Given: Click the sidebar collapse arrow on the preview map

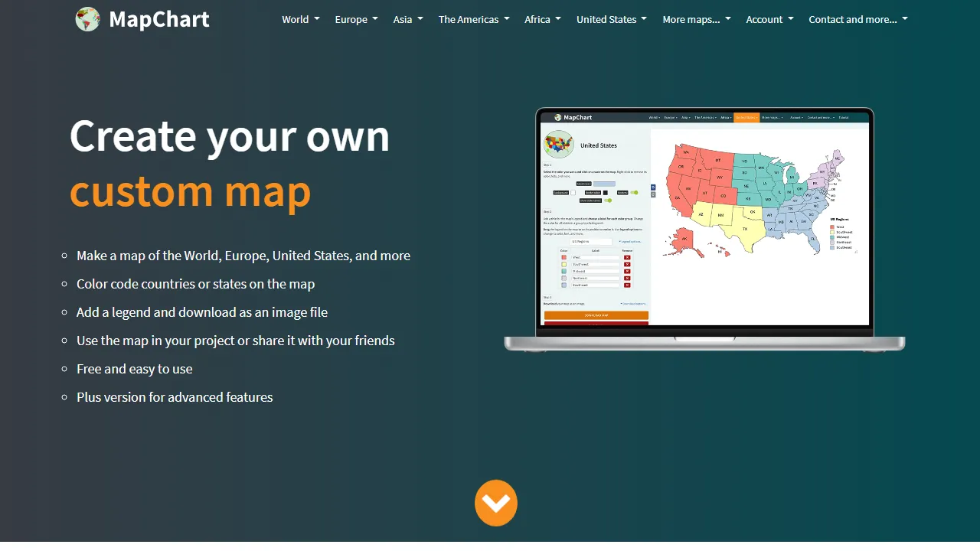Looking at the screenshot, I should (x=652, y=188).
